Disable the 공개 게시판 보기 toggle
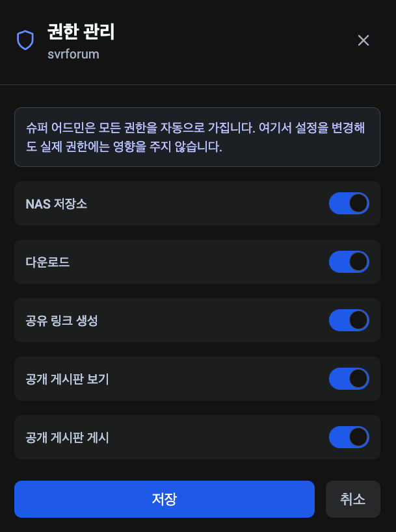Image resolution: width=396 pixels, height=532 pixels. (x=349, y=379)
